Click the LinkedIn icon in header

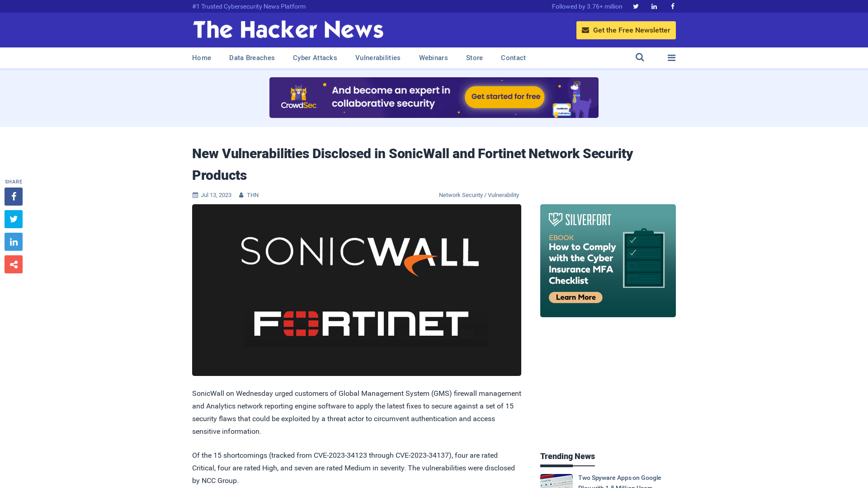pyautogui.click(x=654, y=6)
